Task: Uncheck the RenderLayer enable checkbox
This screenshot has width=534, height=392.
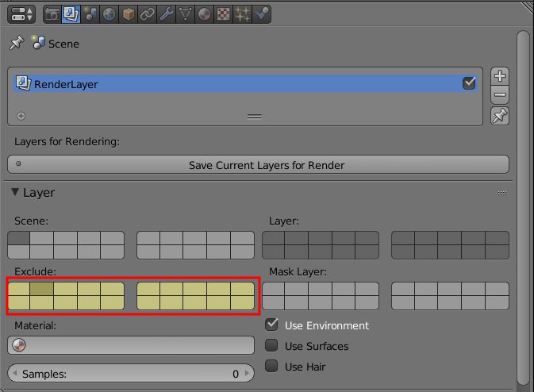Action: click(x=469, y=83)
